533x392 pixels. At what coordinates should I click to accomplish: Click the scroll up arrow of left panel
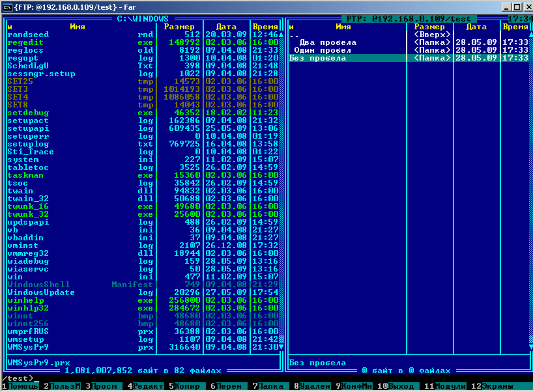coord(281,35)
